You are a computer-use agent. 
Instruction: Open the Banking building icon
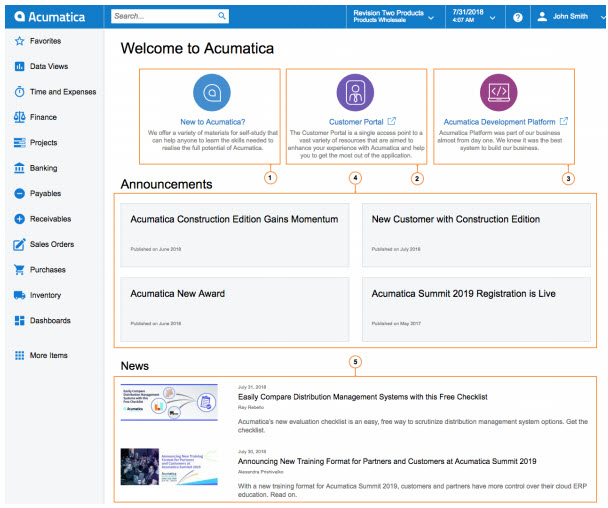click(19, 168)
